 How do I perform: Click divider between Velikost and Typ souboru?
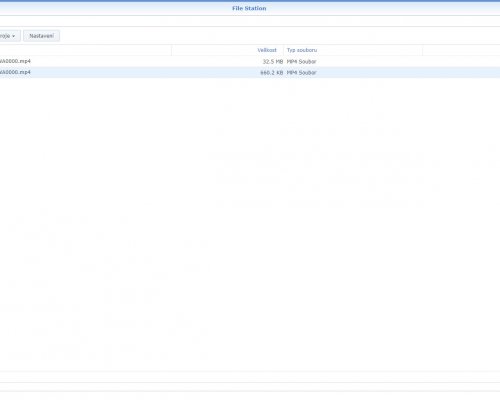coord(284,50)
